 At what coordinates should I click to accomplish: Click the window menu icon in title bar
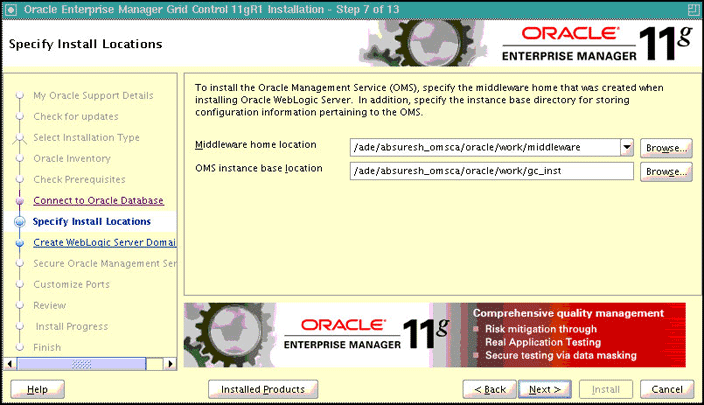click(x=10, y=9)
